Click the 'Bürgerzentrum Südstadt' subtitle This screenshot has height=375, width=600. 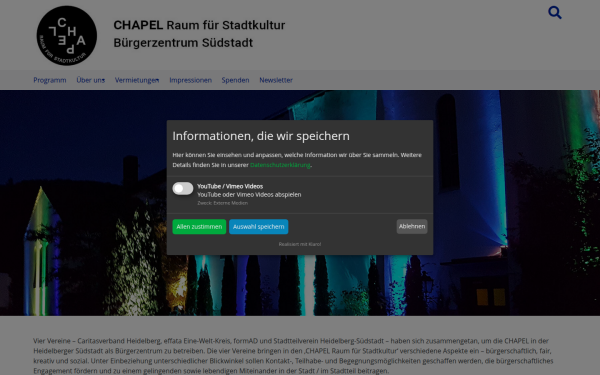pos(183,42)
